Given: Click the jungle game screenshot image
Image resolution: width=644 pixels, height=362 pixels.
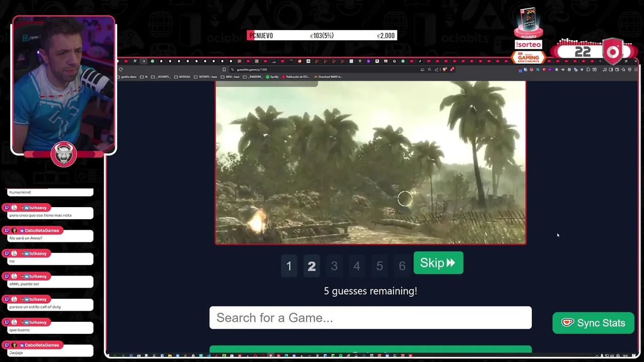Looking at the screenshot, I should [371, 162].
